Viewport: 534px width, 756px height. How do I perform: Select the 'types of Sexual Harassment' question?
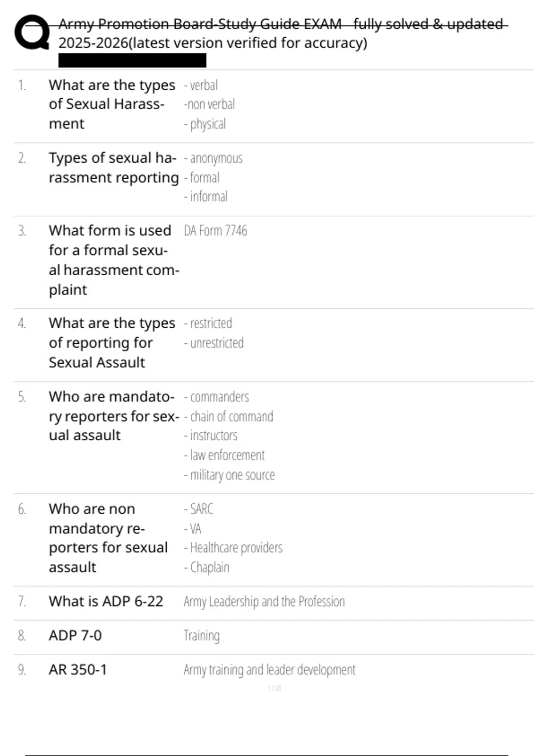click(111, 104)
